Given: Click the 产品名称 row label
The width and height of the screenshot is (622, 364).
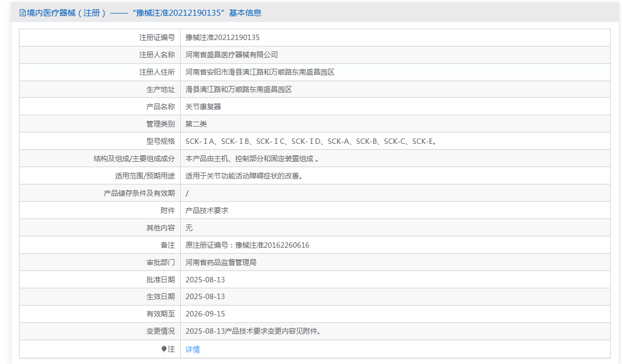Looking at the screenshot, I should [161, 107].
